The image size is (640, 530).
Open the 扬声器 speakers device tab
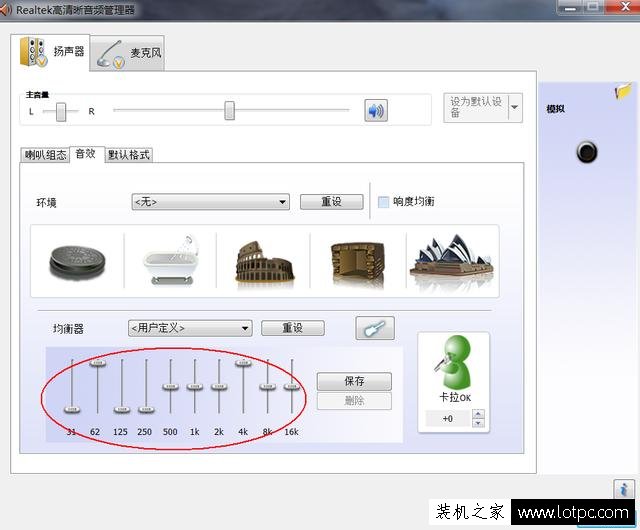click(50, 52)
